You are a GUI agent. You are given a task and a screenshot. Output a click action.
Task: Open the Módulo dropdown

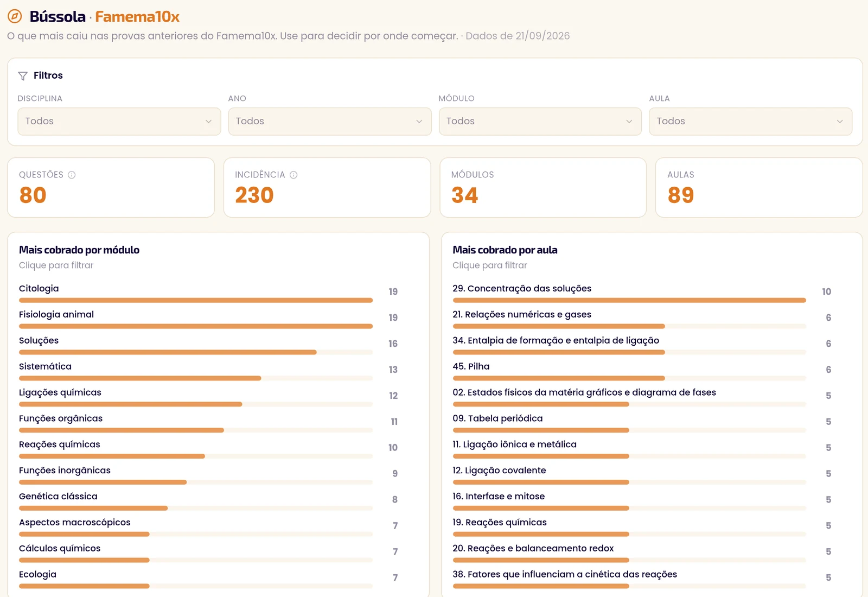point(540,122)
